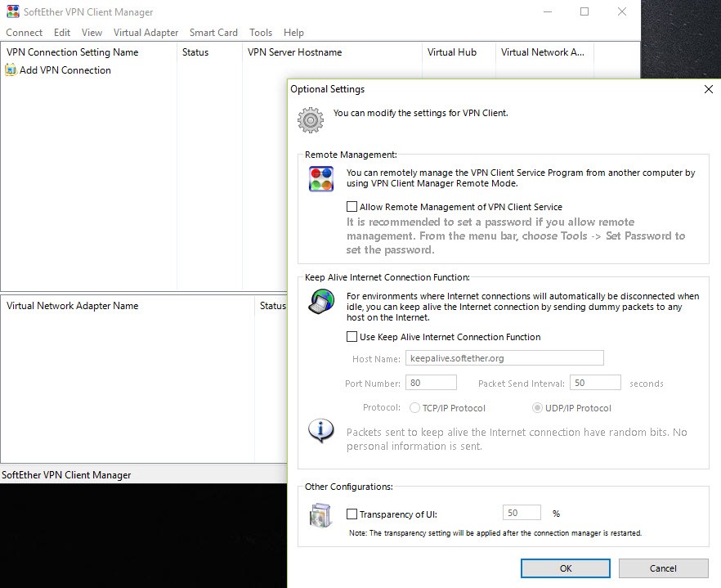
Task: Enable Allow Remote Management of VPN Client Service
Action: click(352, 207)
